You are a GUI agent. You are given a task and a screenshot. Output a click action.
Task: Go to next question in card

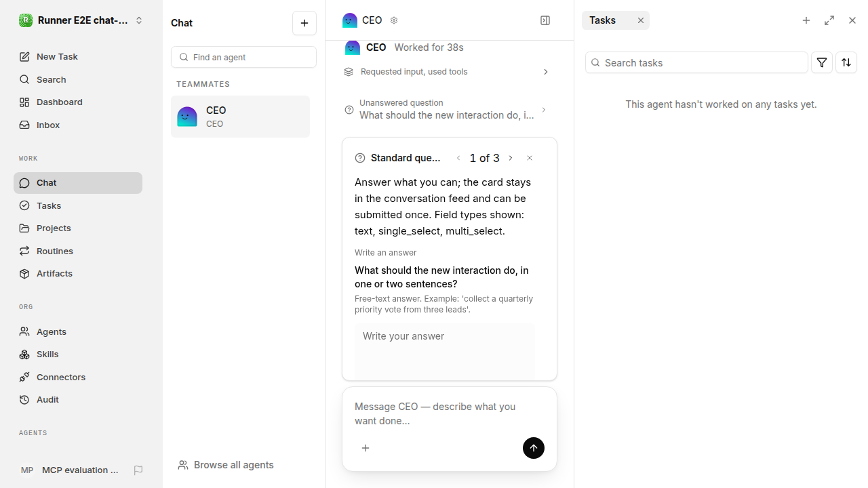click(x=511, y=158)
